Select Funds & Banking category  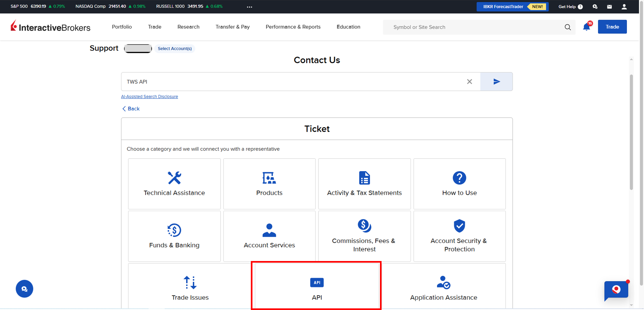174,236
